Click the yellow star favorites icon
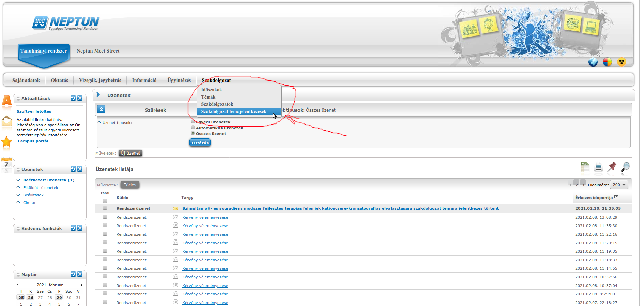 tap(6, 142)
